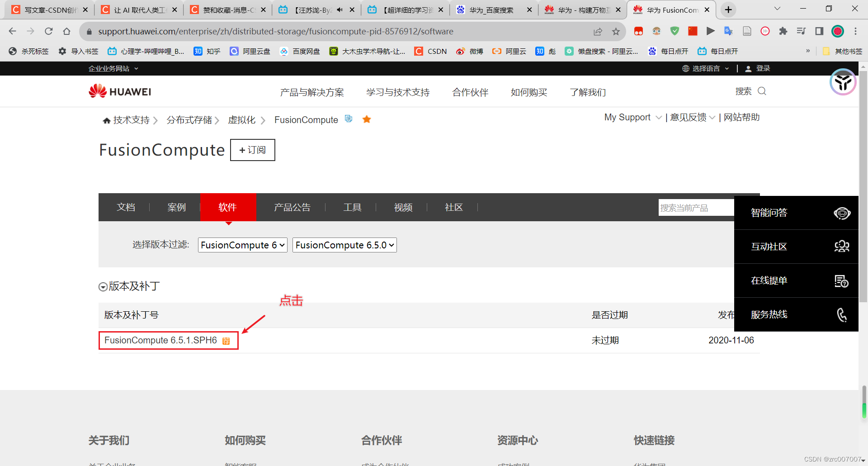The image size is (868, 466).
Task: Click the 登录 login link
Action: click(x=763, y=68)
